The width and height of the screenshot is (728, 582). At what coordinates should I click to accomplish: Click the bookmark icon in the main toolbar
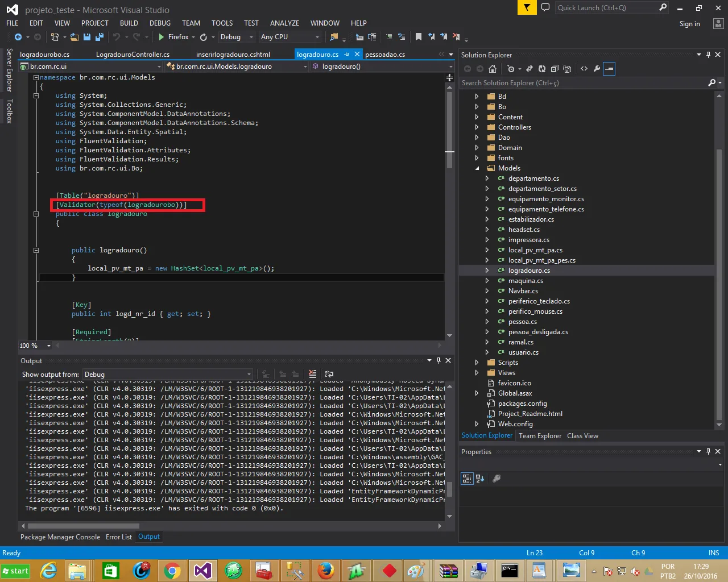coord(419,37)
